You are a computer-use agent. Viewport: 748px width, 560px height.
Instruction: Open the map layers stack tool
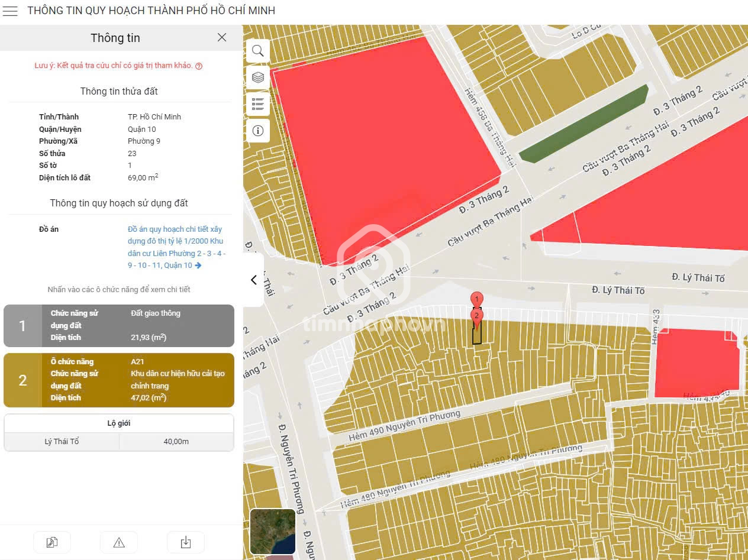click(x=257, y=77)
